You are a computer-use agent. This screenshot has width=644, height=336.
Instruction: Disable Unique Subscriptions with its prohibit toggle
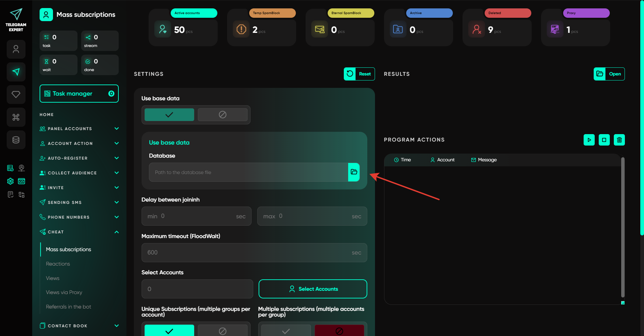[222, 331]
